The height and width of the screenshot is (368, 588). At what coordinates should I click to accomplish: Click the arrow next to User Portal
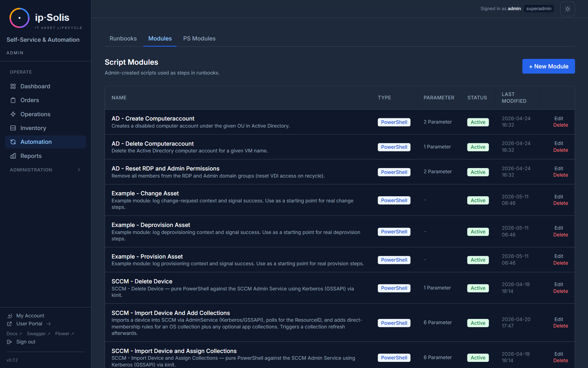[x=48, y=324]
